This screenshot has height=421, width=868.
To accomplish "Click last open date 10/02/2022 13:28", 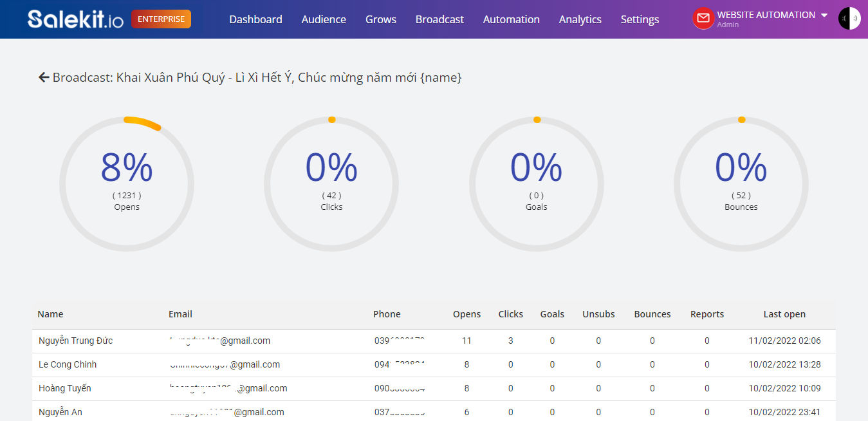I will 784,364.
